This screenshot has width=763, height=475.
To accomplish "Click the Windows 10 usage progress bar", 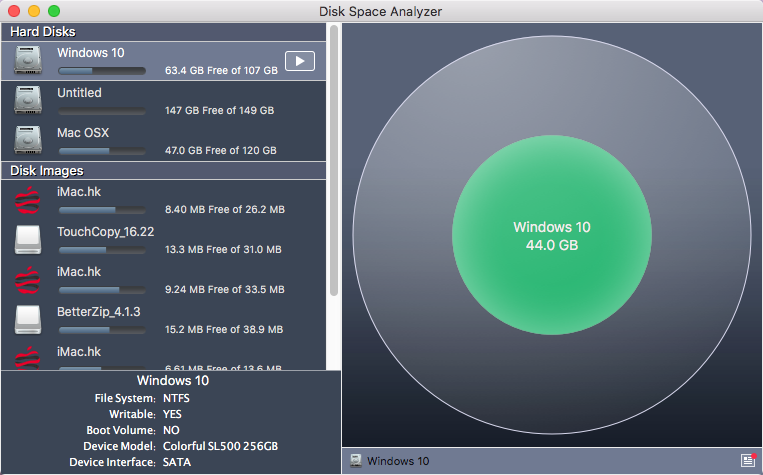I will click(102, 71).
